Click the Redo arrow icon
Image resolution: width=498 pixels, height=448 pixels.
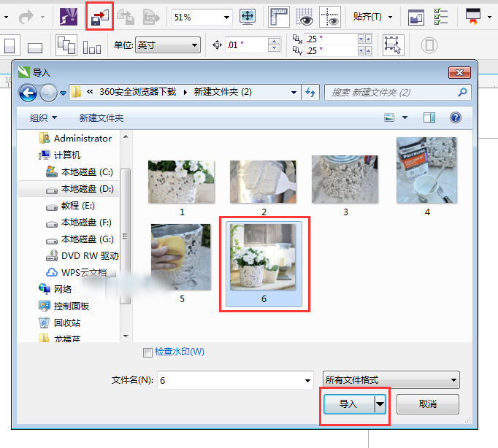click(x=26, y=17)
